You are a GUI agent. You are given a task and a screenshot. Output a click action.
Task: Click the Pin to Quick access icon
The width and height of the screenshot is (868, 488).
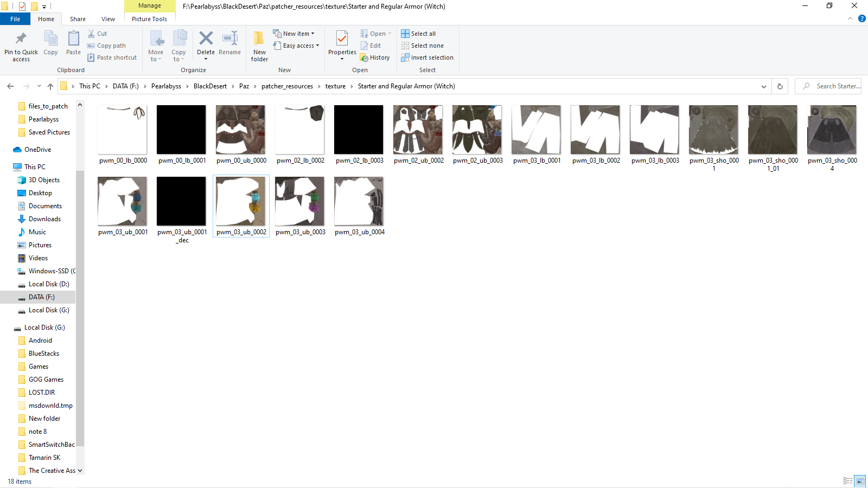click(21, 39)
